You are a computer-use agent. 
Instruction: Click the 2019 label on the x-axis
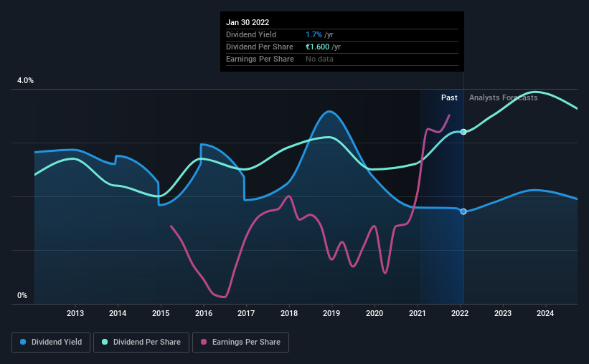coord(331,313)
